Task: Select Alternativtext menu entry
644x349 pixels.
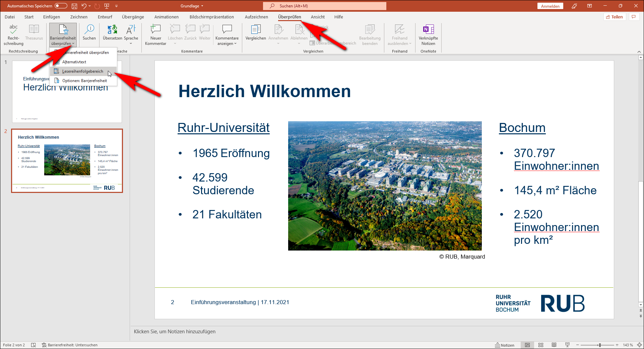Action: pos(83,62)
